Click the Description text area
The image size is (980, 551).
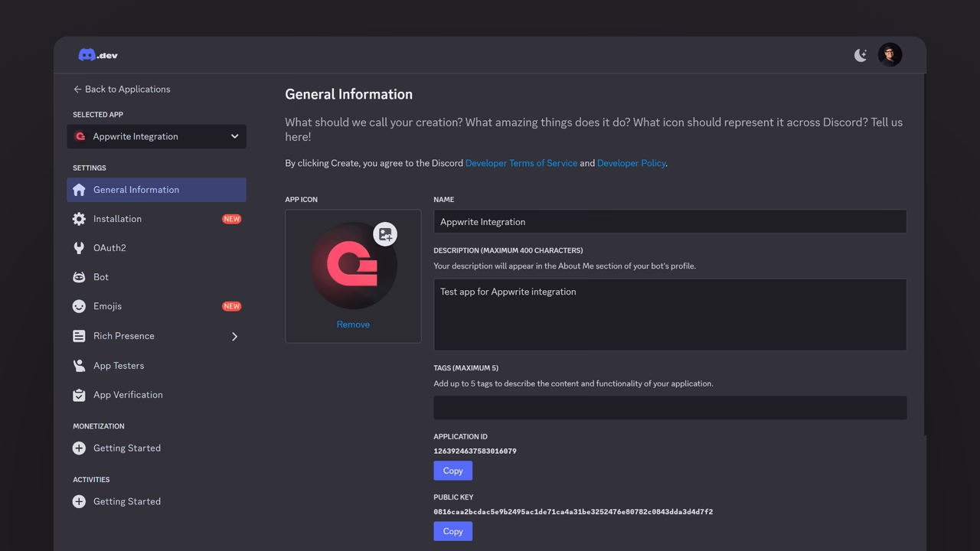[x=670, y=315]
